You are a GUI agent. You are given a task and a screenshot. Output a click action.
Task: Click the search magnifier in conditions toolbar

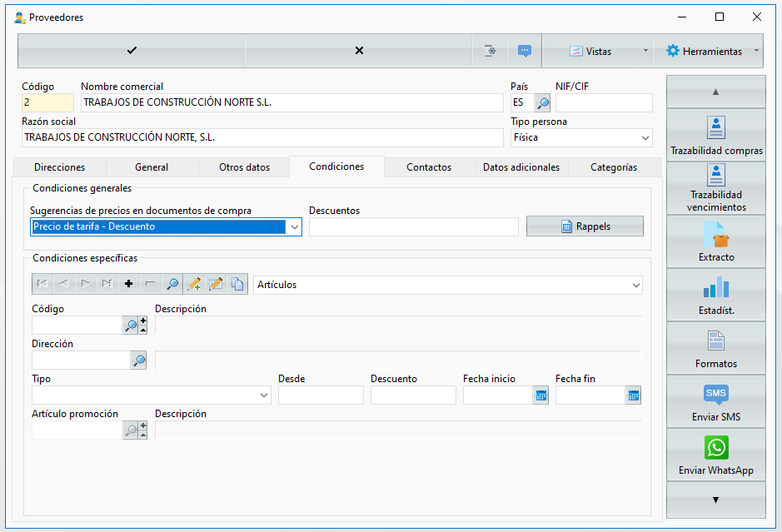click(x=172, y=284)
